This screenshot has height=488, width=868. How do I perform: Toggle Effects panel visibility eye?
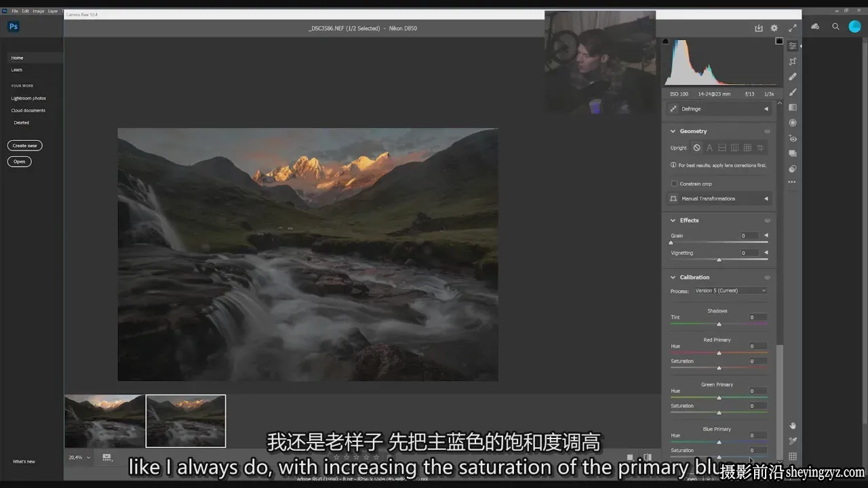point(767,220)
